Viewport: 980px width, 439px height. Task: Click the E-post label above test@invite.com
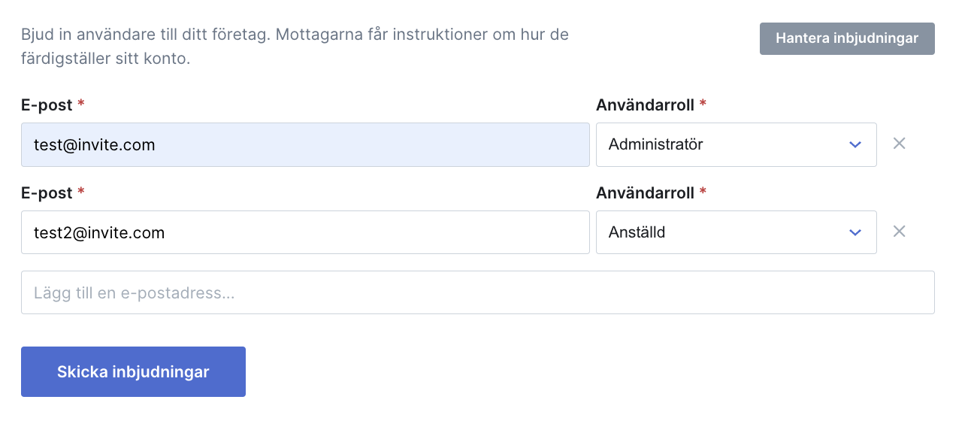(x=47, y=105)
